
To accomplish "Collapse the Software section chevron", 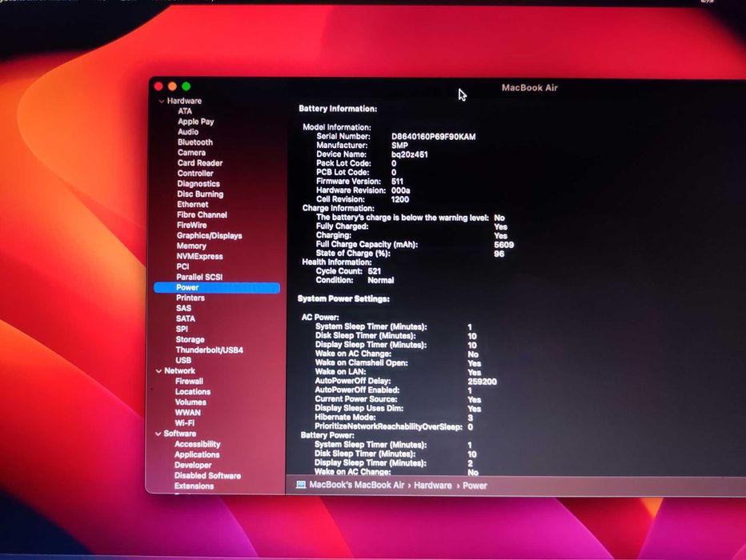I will pos(158,434).
